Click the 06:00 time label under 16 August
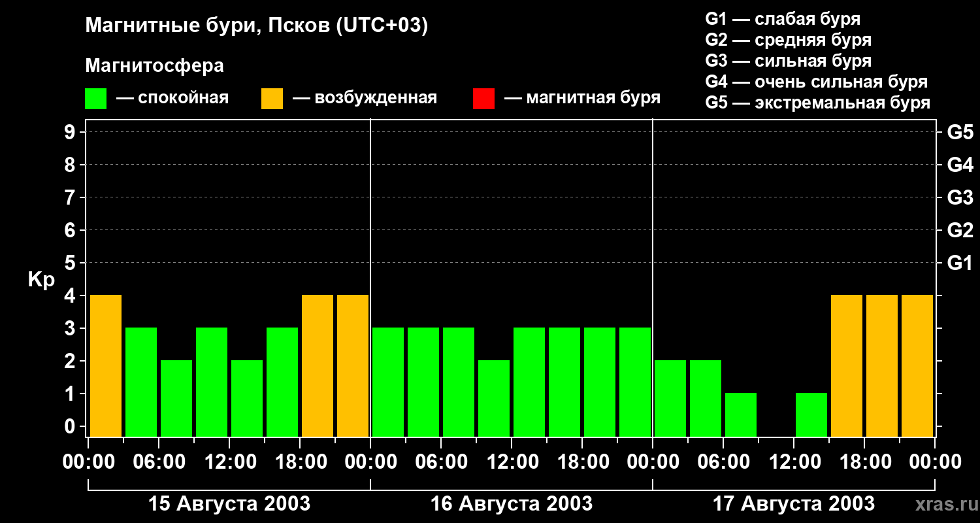 pyautogui.click(x=441, y=462)
